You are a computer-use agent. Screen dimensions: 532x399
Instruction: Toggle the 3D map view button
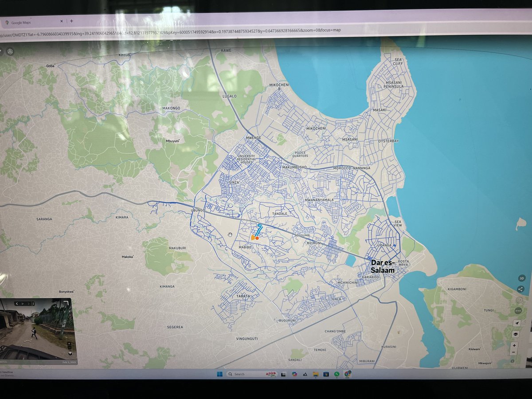click(521, 278)
